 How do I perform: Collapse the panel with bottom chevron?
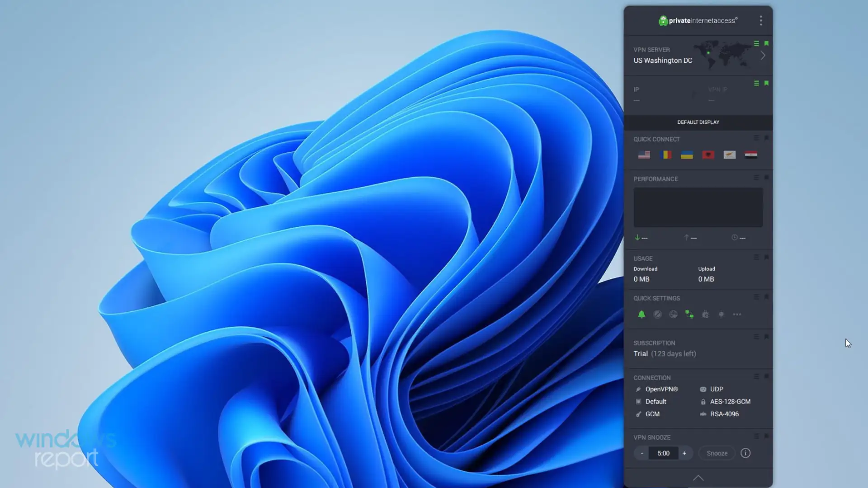coord(698,478)
